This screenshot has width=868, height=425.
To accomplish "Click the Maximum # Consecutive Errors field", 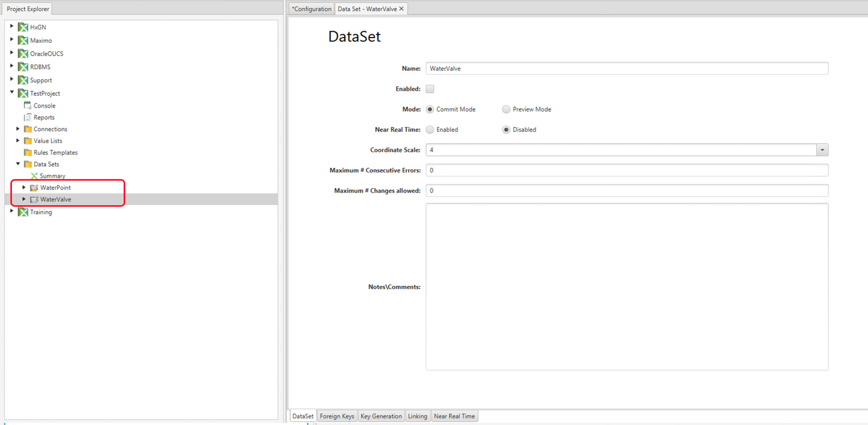I will point(627,170).
